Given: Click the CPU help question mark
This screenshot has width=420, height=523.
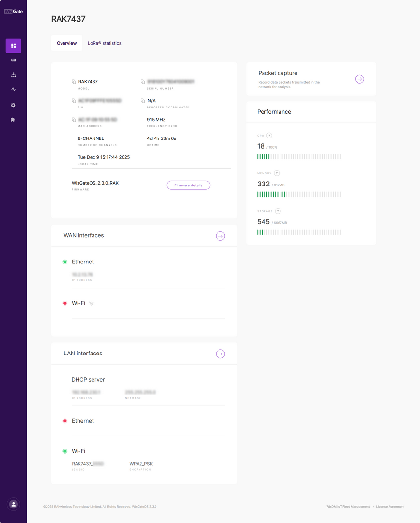Looking at the screenshot, I should pyautogui.click(x=269, y=136).
